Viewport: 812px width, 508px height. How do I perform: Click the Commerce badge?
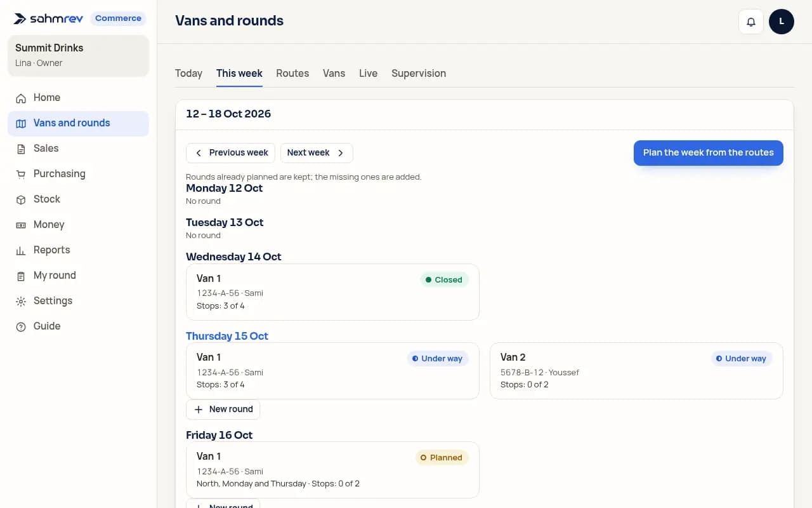(118, 18)
